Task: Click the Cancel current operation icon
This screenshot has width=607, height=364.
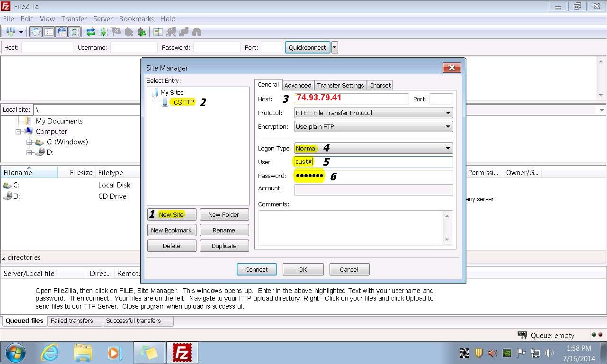Action: click(116, 32)
